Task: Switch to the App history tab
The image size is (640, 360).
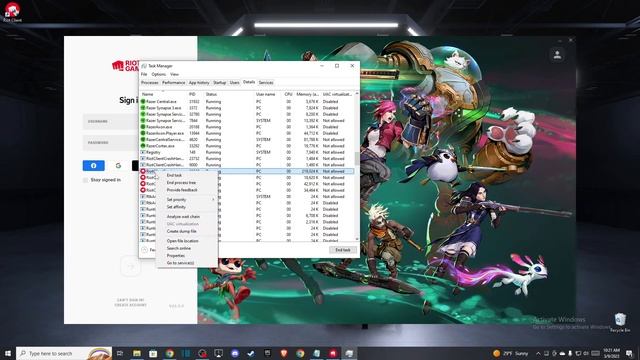Action: 199,83
